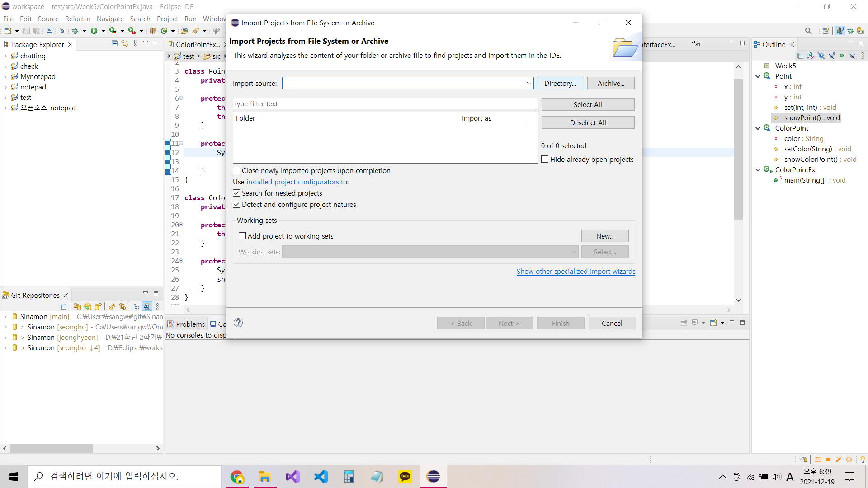
Task: Click the Directory... button
Action: point(560,83)
